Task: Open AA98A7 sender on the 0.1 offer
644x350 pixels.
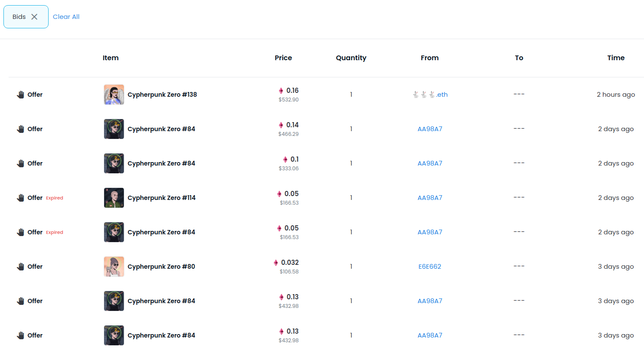Action: coord(430,163)
